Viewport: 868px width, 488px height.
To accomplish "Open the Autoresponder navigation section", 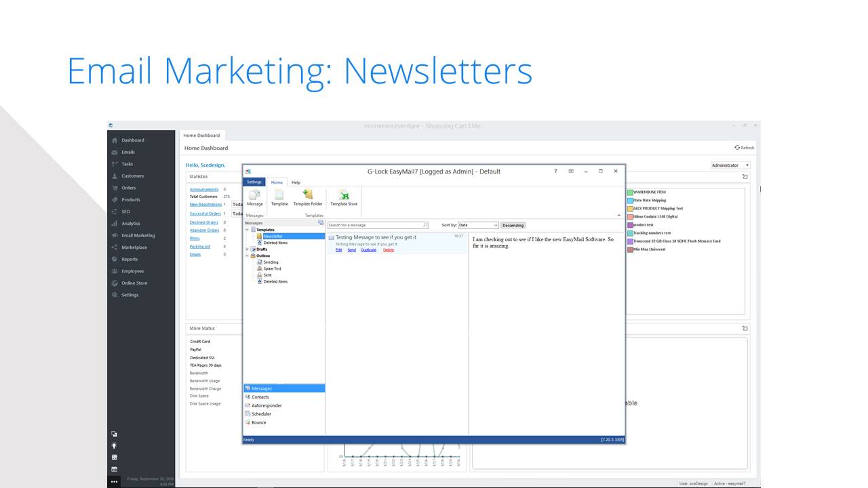I will [x=284, y=405].
